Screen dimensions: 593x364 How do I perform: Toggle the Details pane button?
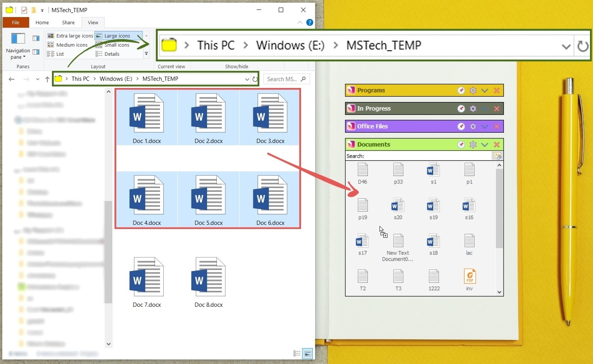click(x=36, y=52)
